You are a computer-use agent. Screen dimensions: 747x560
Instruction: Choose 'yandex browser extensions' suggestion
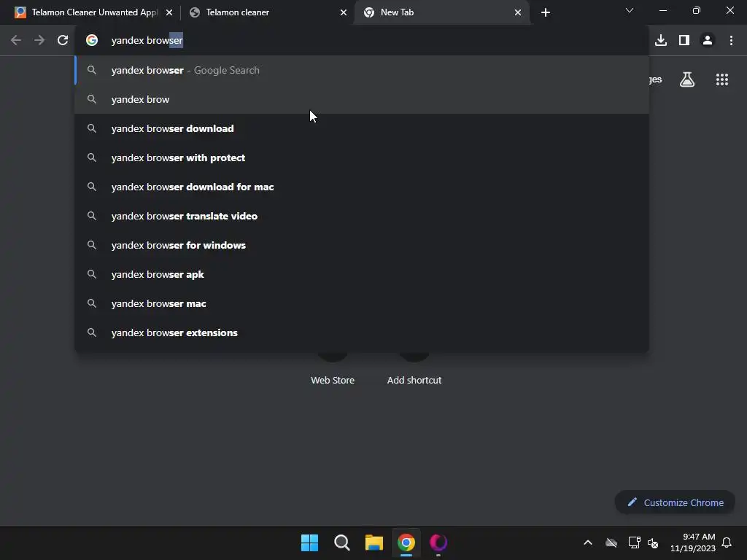(362, 332)
